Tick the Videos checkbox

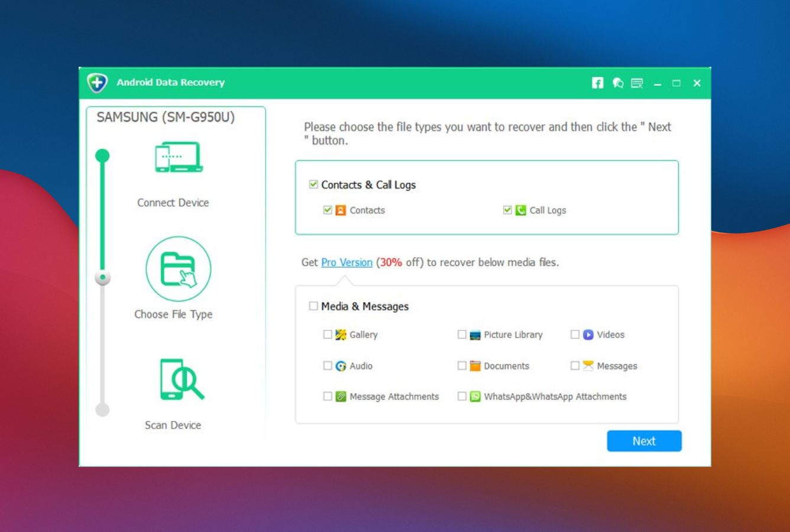click(575, 335)
